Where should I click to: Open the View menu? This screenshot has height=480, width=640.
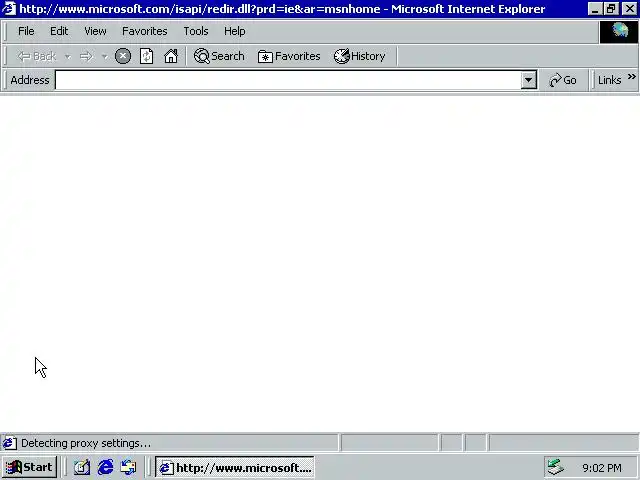coord(95,31)
